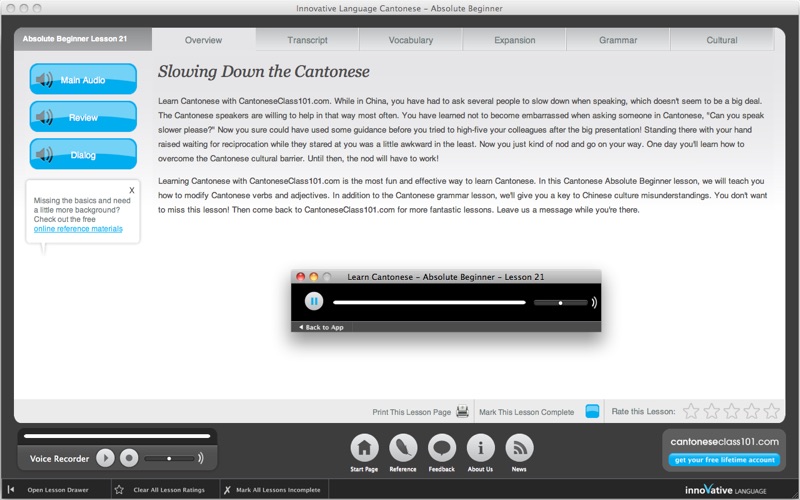Go Back to App from player
Screen dimensions: 800x500
pyautogui.click(x=321, y=327)
